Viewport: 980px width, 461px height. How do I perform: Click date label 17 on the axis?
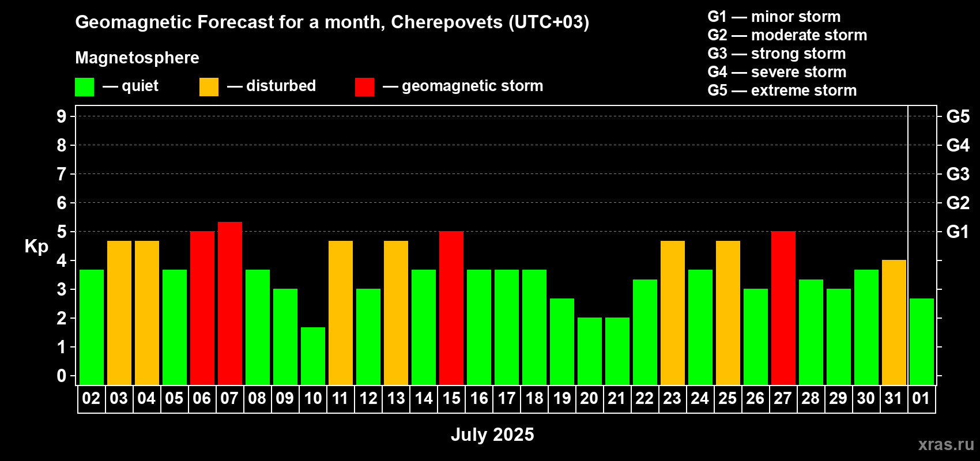pyautogui.click(x=507, y=399)
